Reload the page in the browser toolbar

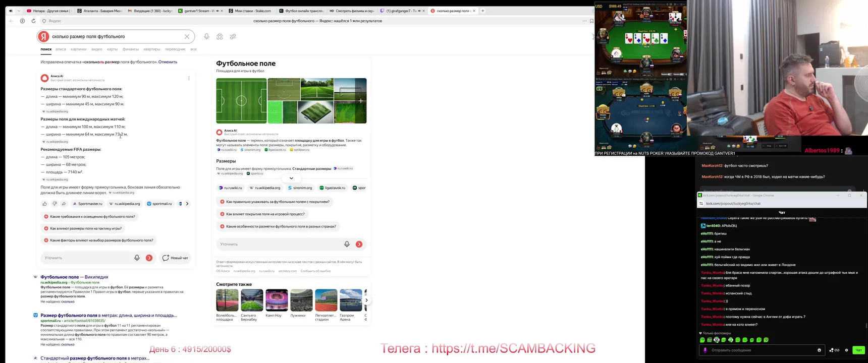33,21
